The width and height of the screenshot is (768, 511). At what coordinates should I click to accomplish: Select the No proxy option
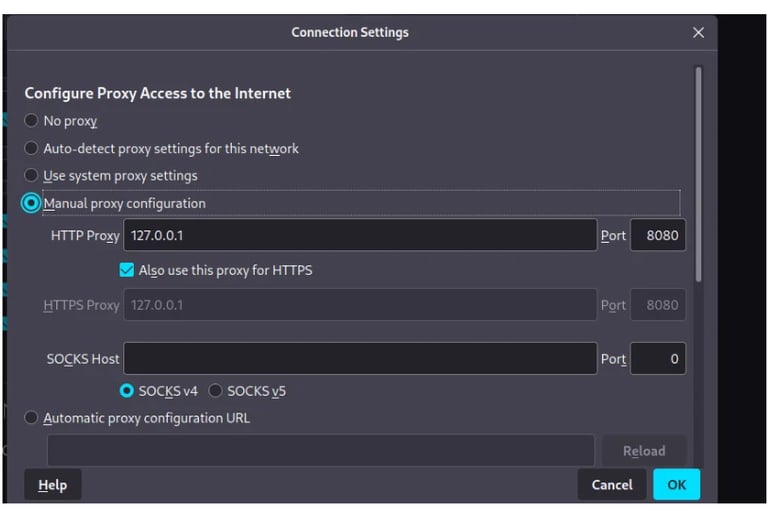31,121
